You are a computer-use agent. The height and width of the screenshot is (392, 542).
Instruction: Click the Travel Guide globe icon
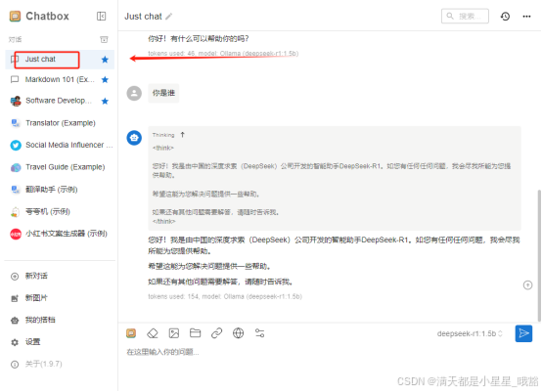[16, 167]
